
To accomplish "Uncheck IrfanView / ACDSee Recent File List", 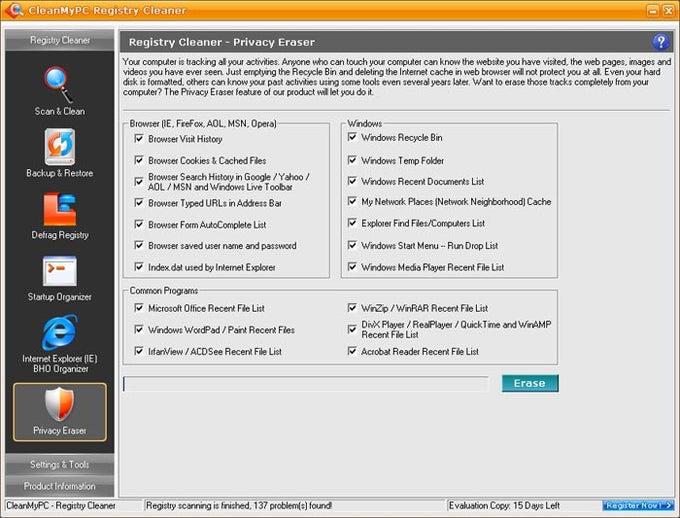I will pos(139,351).
